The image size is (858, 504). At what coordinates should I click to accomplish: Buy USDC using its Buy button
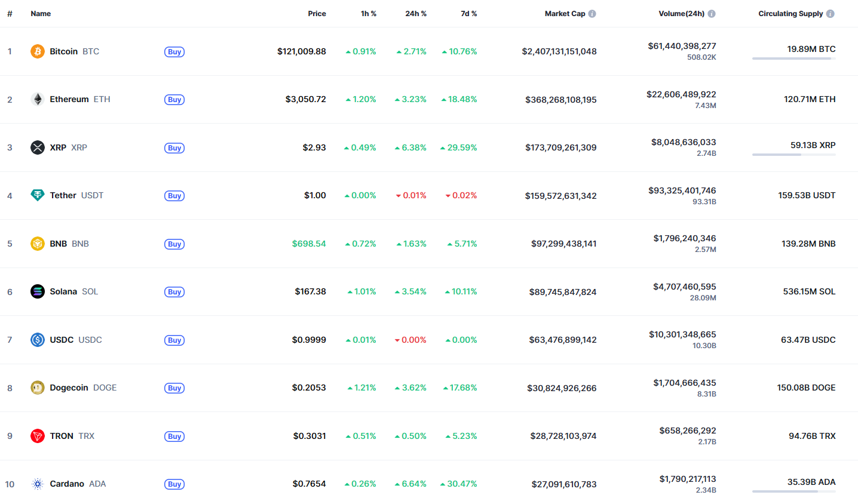pyautogui.click(x=174, y=340)
